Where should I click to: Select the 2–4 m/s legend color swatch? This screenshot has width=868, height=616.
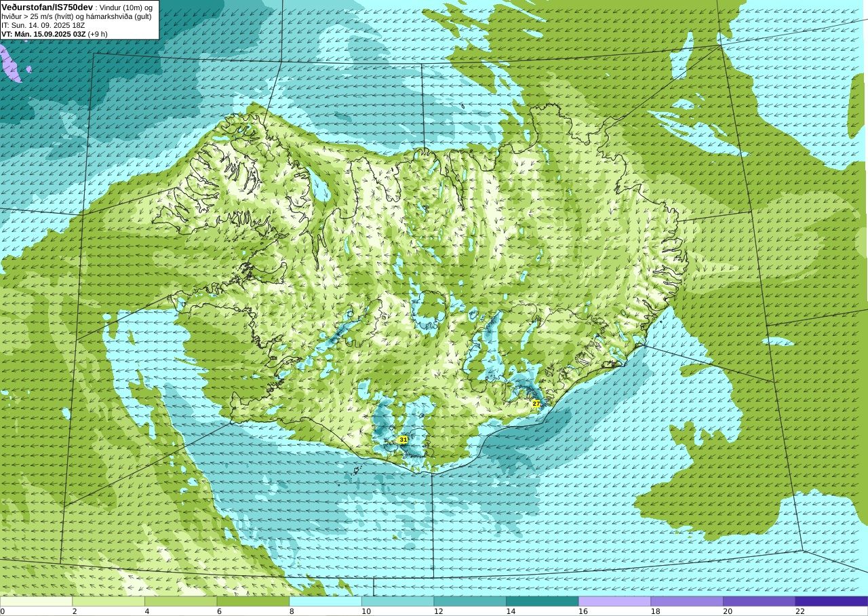coord(108,601)
